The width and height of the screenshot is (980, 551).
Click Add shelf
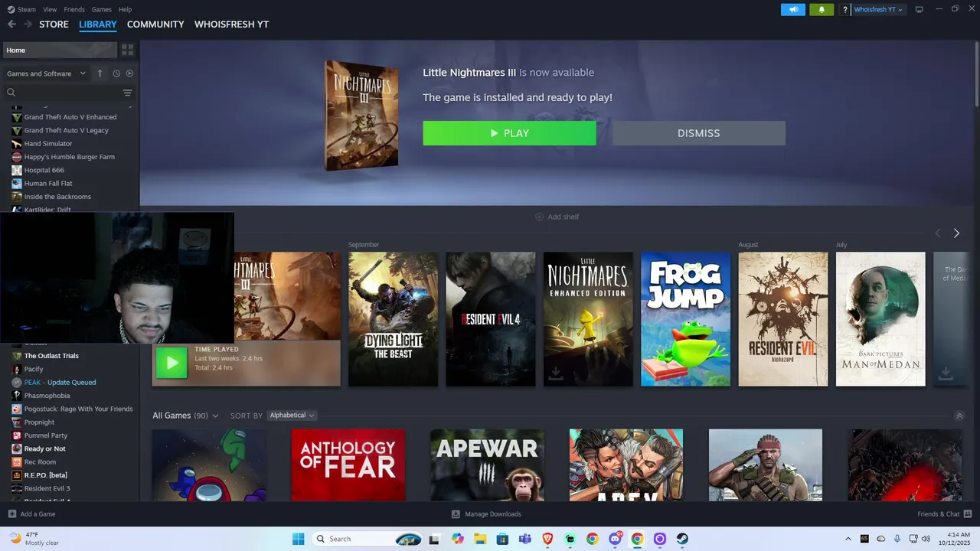coord(557,217)
